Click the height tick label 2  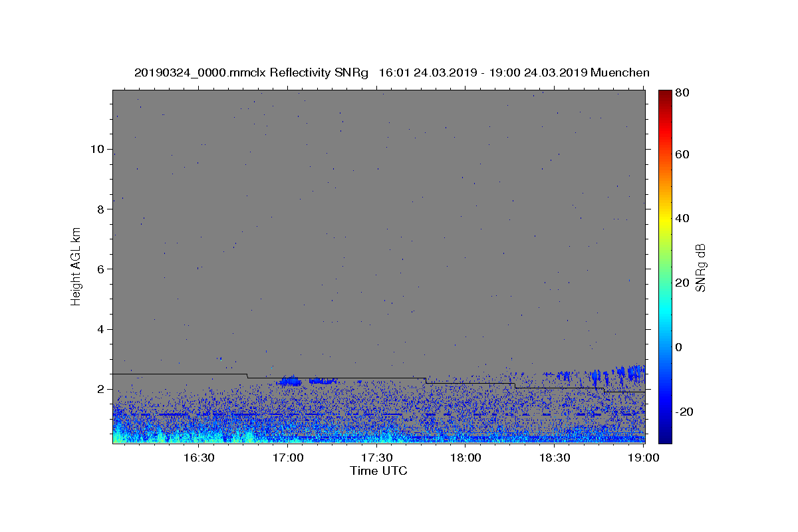[x=101, y=389]
